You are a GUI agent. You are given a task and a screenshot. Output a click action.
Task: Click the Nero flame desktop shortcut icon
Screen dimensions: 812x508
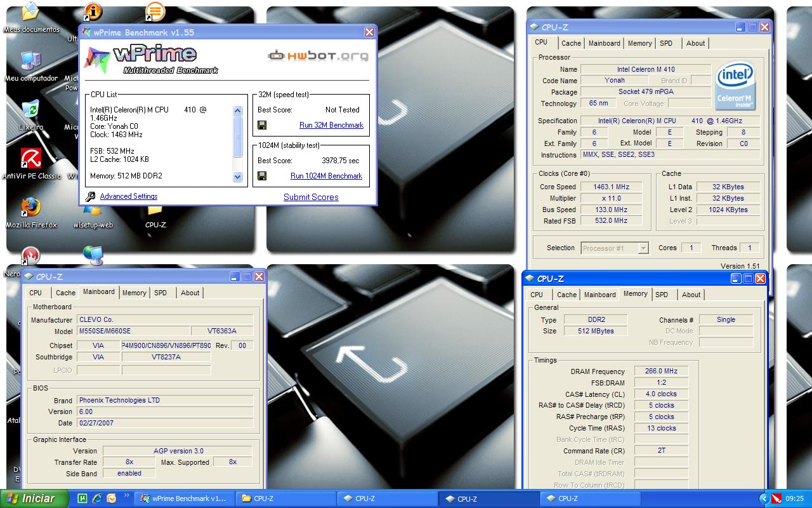point(30,256)
